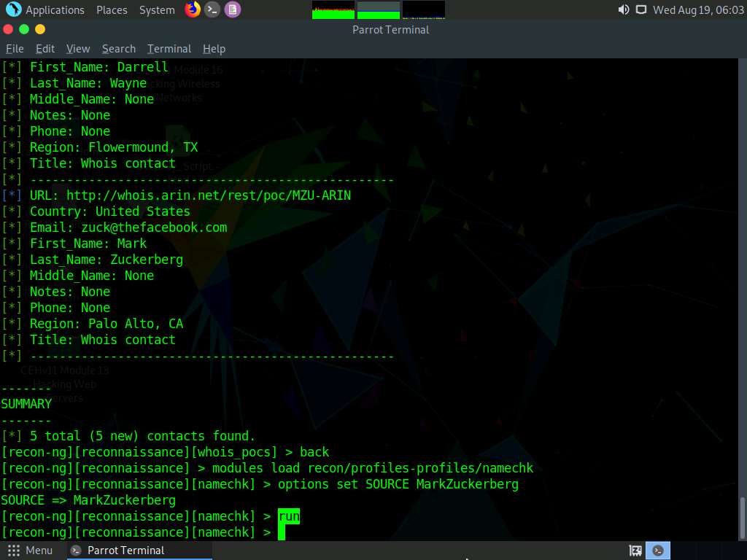The image size is (747, 560).
Task: Open the purple notes launcher icon
Action: [233, 9]
